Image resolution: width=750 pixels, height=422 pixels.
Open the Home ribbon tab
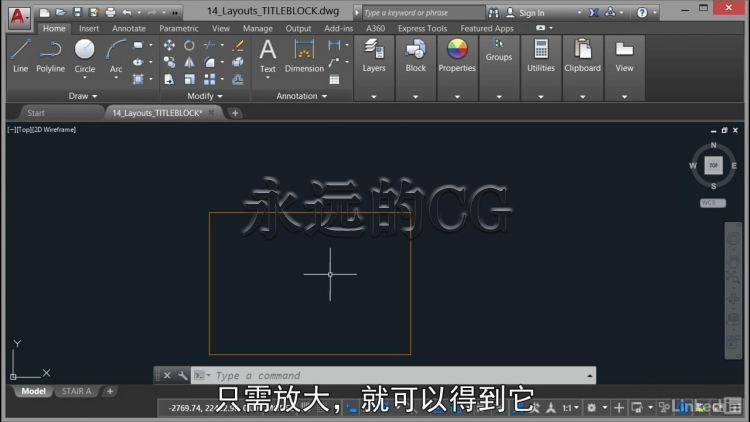click(54, 29)
